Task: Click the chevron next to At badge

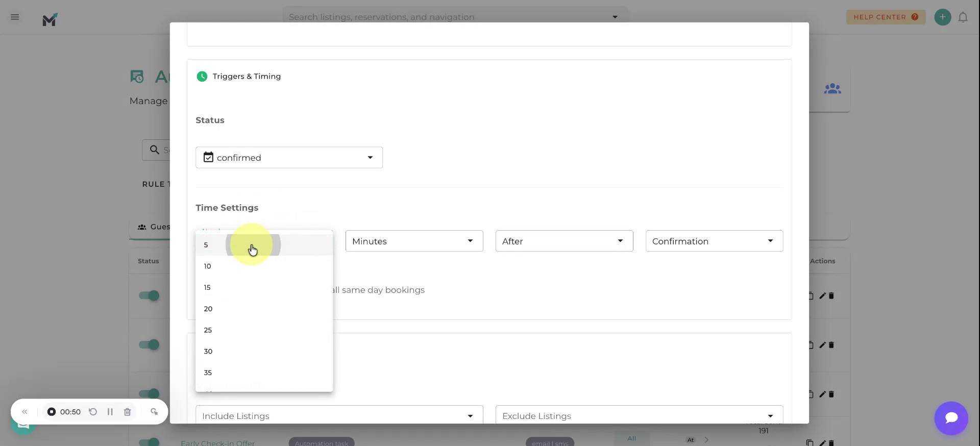Action: [706, 440]
